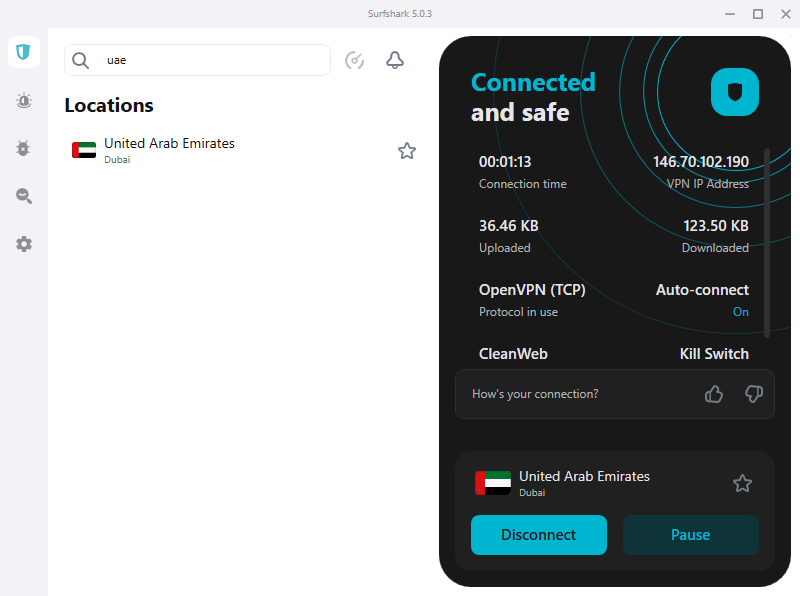
Task: Give thumbs up for connection
Action: click(x=714, y=394)
